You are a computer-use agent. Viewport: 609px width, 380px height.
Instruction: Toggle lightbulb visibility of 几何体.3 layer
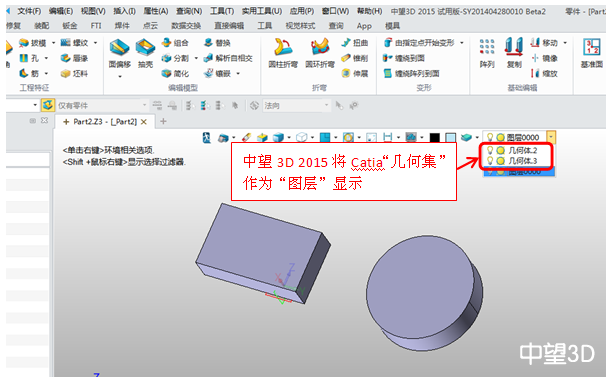click(x=490, y=161)
